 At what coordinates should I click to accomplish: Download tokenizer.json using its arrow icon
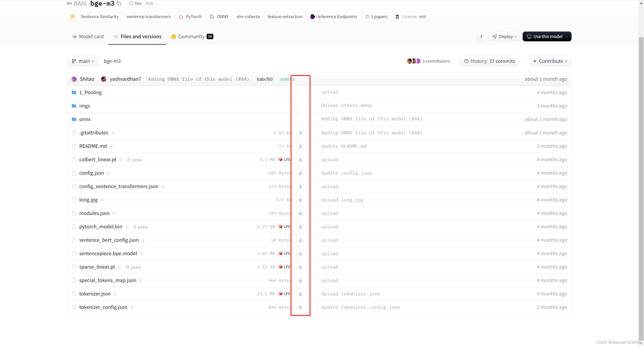pyautogui.click(x=300, y=293)
